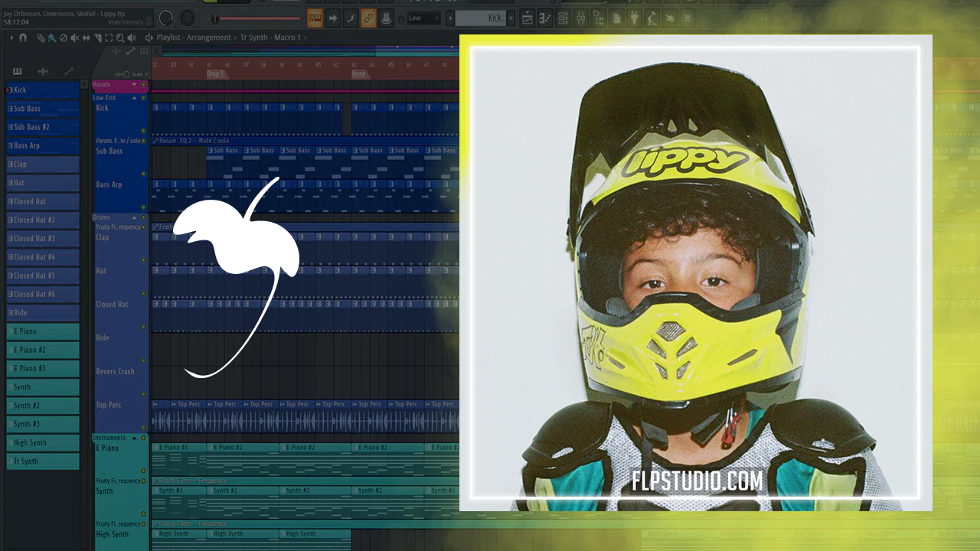Open the Playlist view icon
The width and height of the screenshot is (980, 551).
528,18
